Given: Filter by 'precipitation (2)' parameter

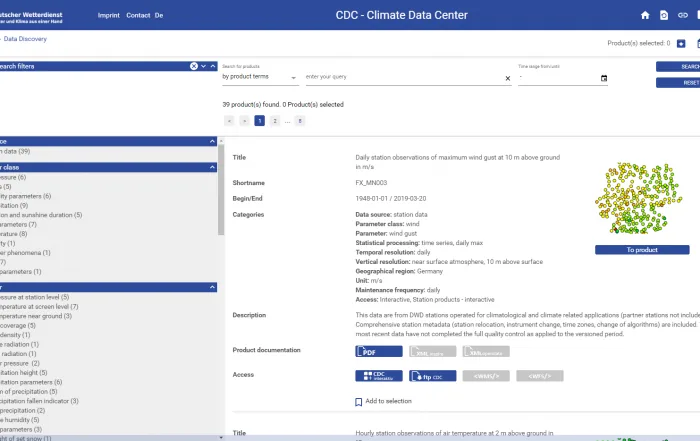Looking at the screenshot, I should [22, 411].
